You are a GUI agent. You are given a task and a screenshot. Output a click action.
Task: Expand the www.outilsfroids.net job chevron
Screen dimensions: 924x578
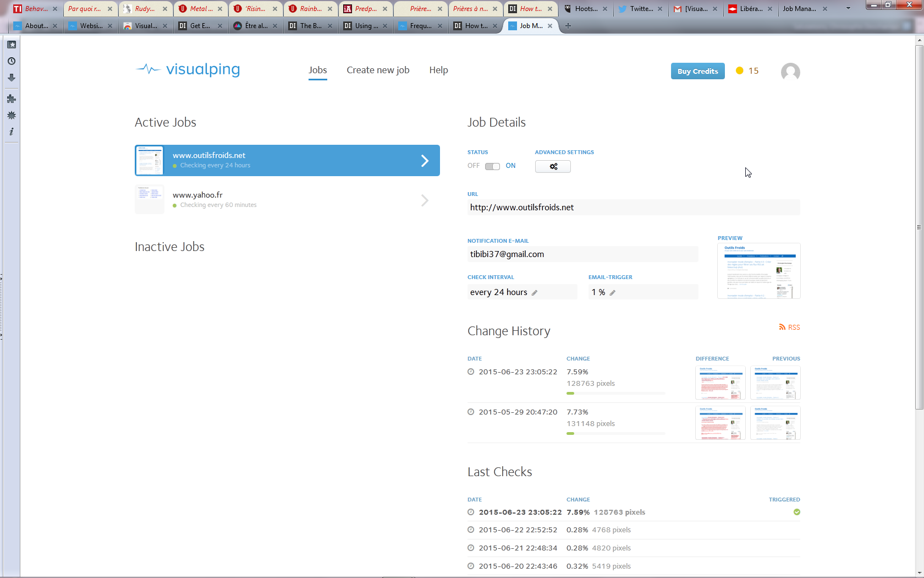click(425, 161)
